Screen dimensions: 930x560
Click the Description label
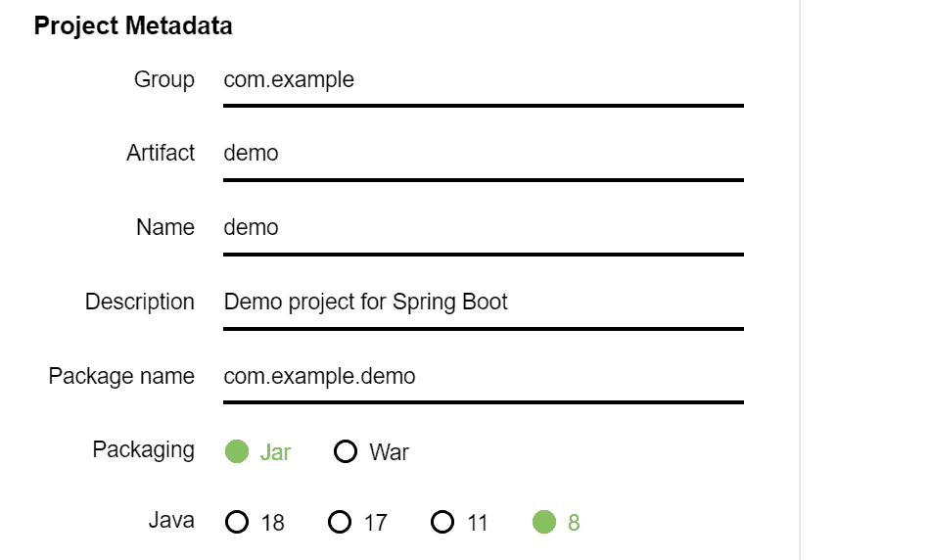coord(140,302)
